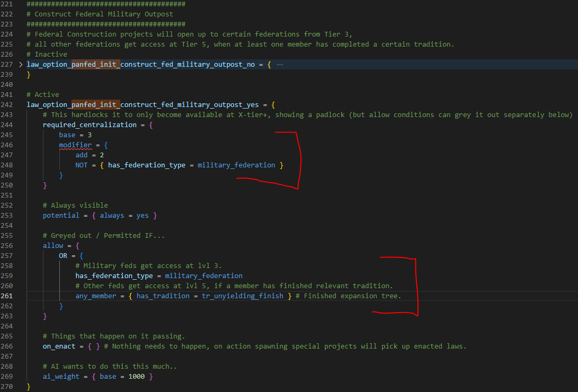Screen dimensions: 578x392
Task: Place cursor on the misspelled word modifier
Action: point(75,145)
